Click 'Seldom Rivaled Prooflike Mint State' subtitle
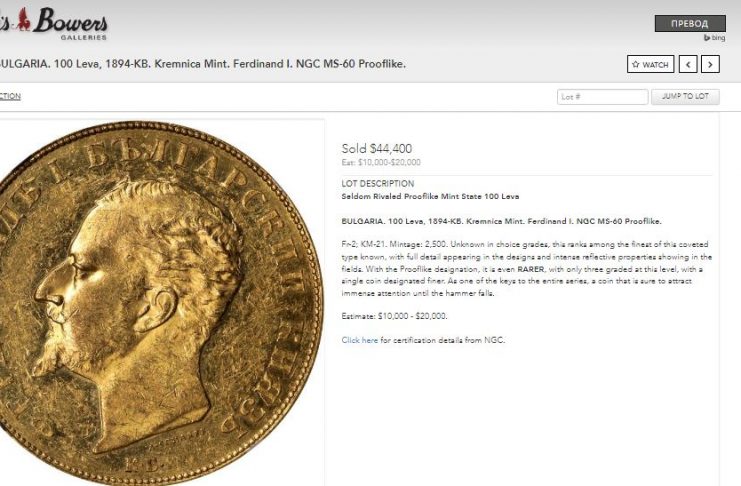 [430, 196]
